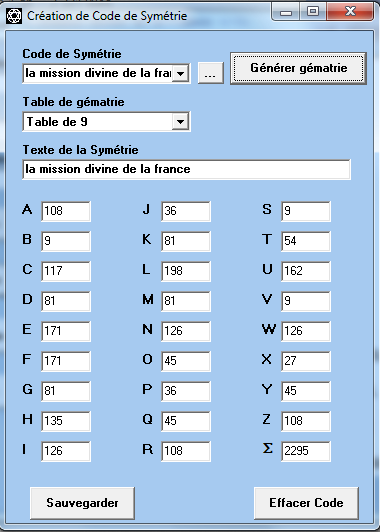380x532 pixels.
Task: Click the Sauvegarder button
Action: pos(82,503)
